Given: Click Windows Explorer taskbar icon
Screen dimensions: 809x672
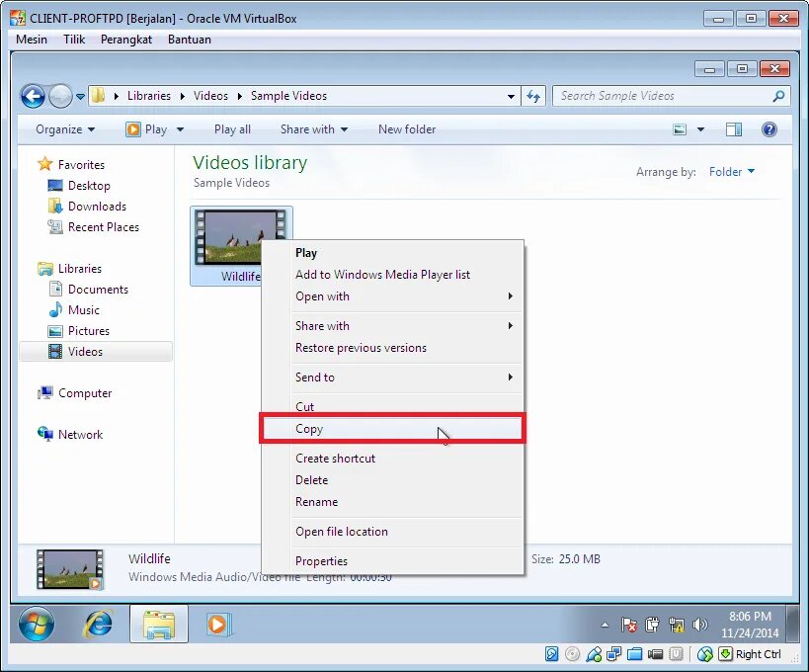Looking at the screenshot, I should tap(159, 624).
